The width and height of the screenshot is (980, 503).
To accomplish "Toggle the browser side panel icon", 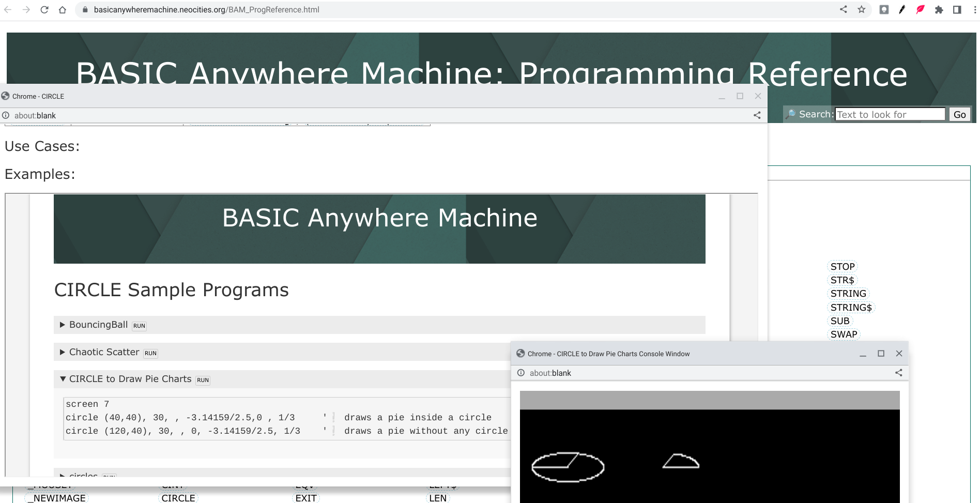I will coord(957,10).
